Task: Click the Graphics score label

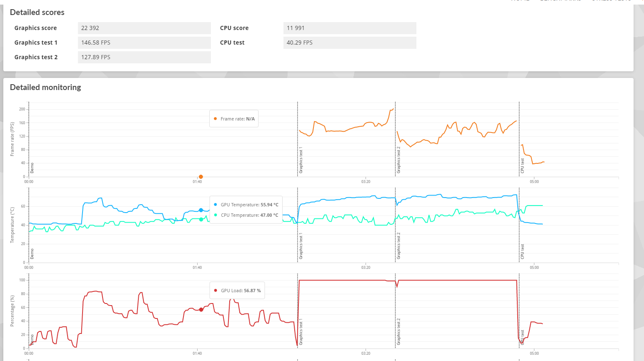Action: click(x=35, y=28)
